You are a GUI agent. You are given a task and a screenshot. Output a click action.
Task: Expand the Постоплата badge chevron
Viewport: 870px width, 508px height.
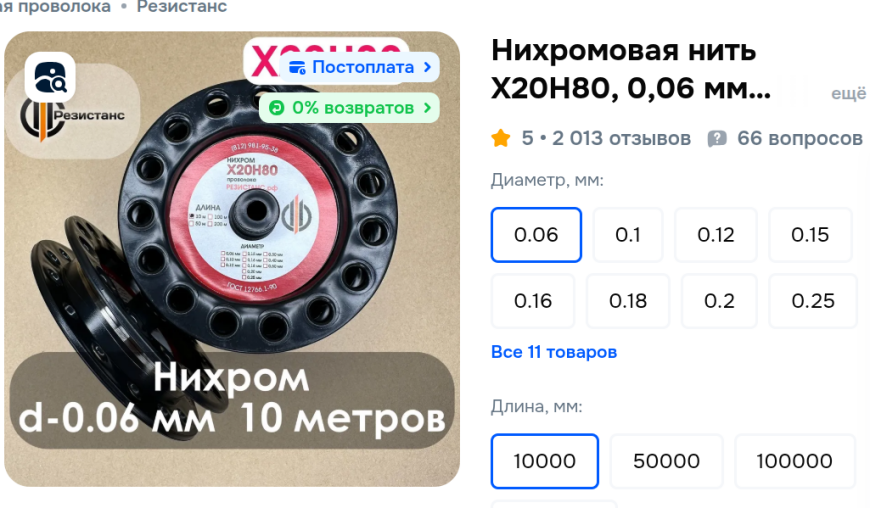point(427,67)
